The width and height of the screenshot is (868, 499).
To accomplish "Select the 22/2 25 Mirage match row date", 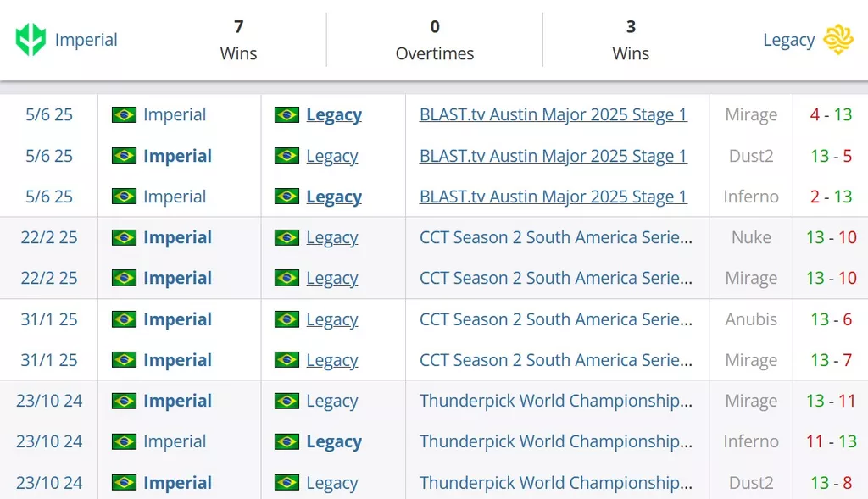I will click(48, 278).
